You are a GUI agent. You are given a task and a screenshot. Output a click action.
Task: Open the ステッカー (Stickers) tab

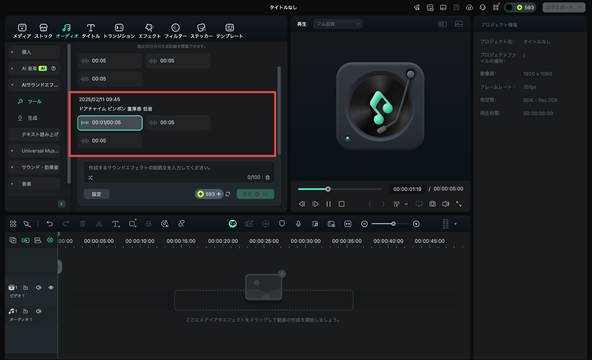click(x=201, y=31)
